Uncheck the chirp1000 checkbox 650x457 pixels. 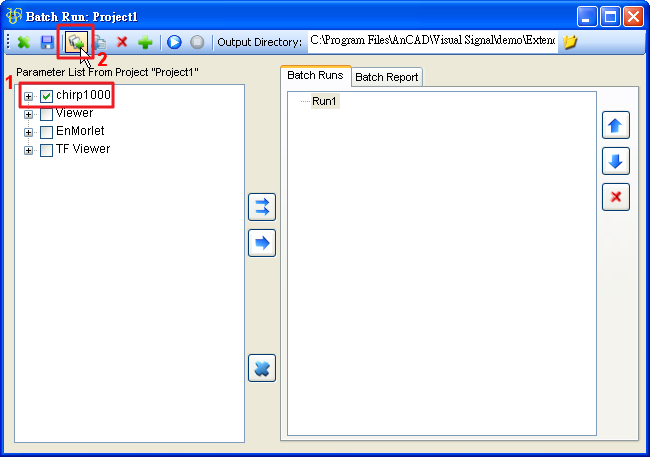tap(47, 96)
